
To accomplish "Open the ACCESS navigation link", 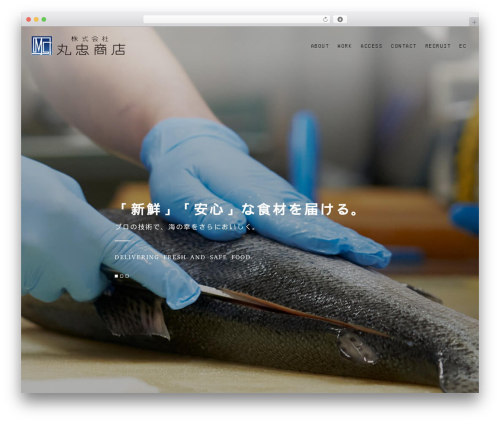I will pos(371,46).
